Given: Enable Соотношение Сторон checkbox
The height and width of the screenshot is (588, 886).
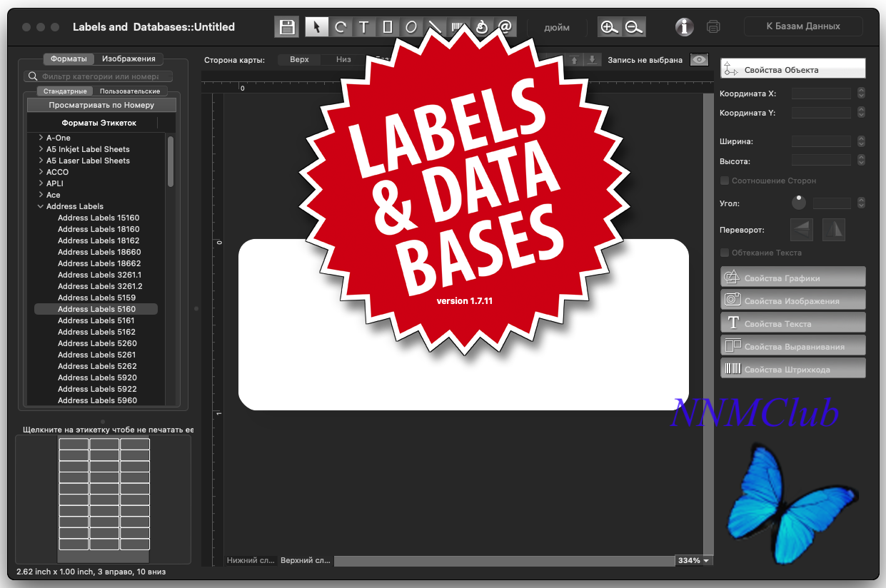Looking at the screenshot, I should click(x=725, y=181).
